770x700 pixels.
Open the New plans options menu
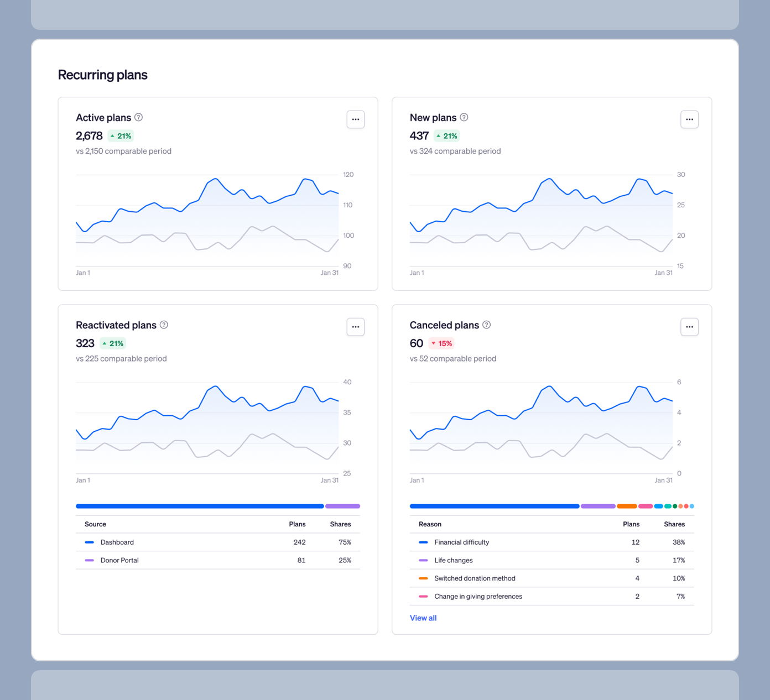[x=689, y=119]
